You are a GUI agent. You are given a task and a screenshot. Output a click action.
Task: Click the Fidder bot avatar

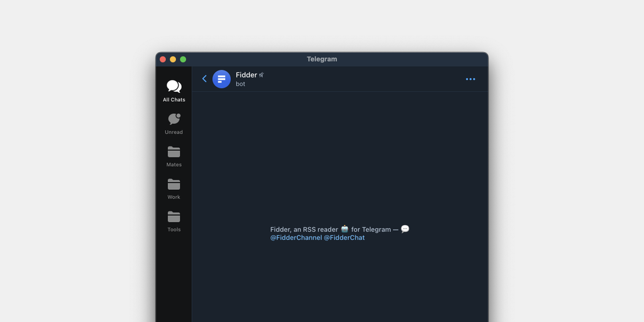point(221,79)
